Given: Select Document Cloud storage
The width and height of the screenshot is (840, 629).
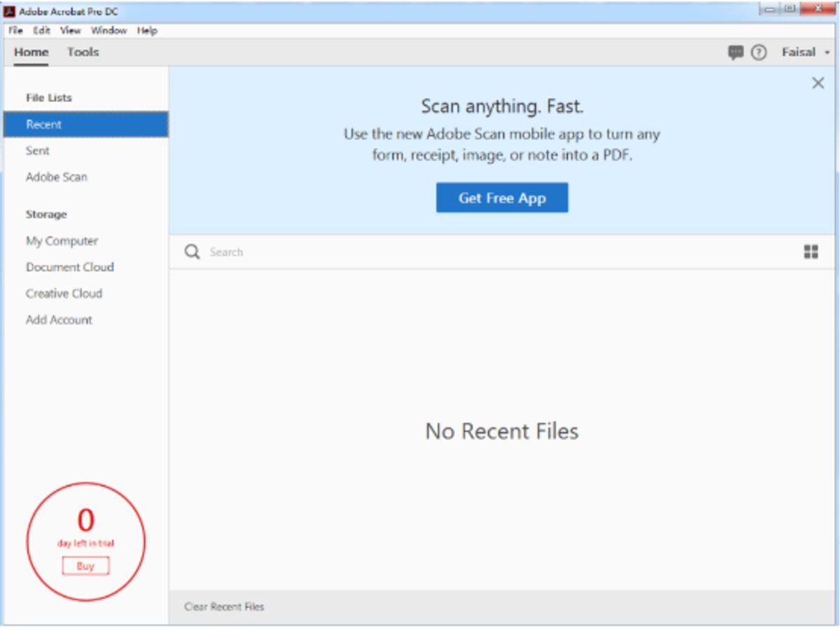Looking at the screenshot, I should [x=70, y=267].
